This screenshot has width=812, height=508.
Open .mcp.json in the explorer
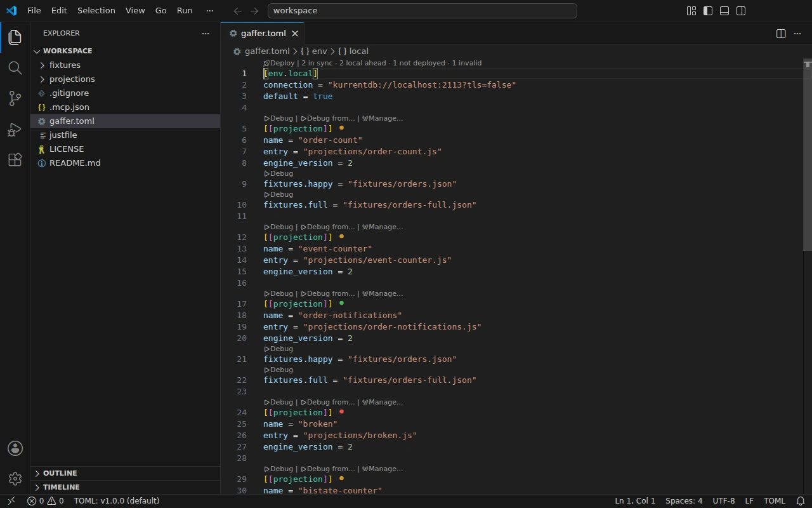pyautogui.click(x=126, y=107)
